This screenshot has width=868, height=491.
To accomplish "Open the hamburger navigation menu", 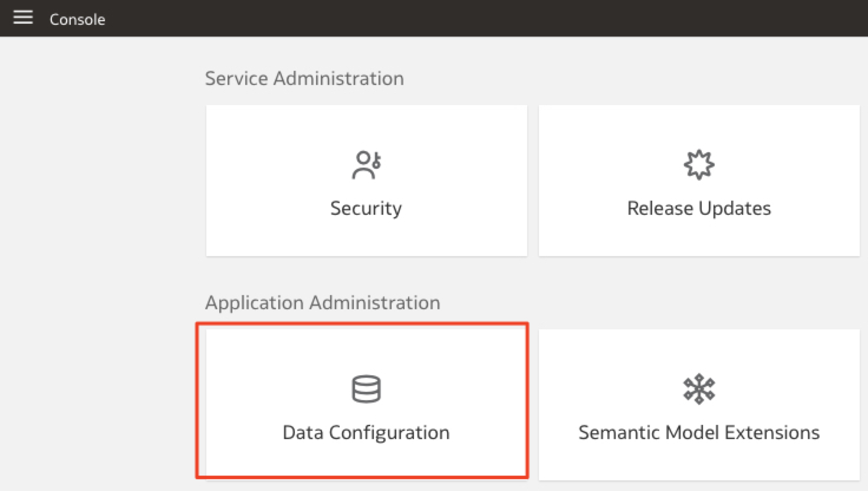I will (x=23, y=18).
